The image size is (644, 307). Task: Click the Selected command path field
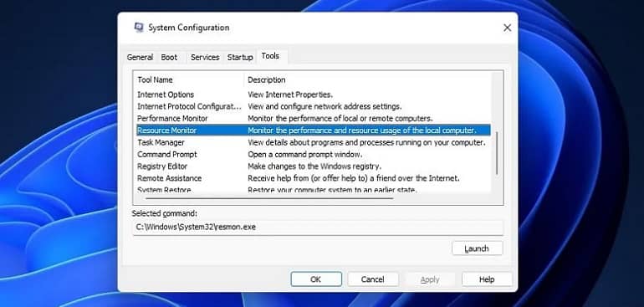pyautogui.click(x=318, y=228)
